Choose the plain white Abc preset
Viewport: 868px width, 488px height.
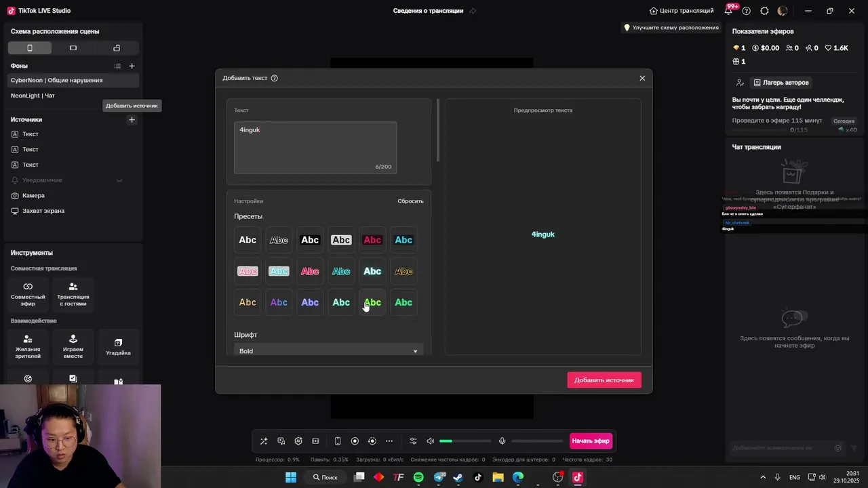[248, 240]
